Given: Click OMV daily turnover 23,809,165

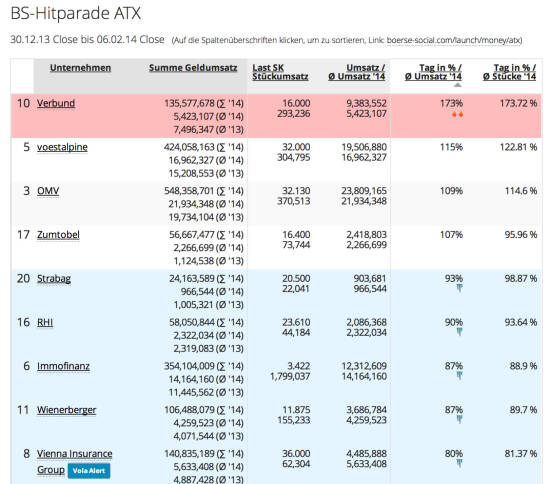Looking at the screenshot, I should click(364, 191).
